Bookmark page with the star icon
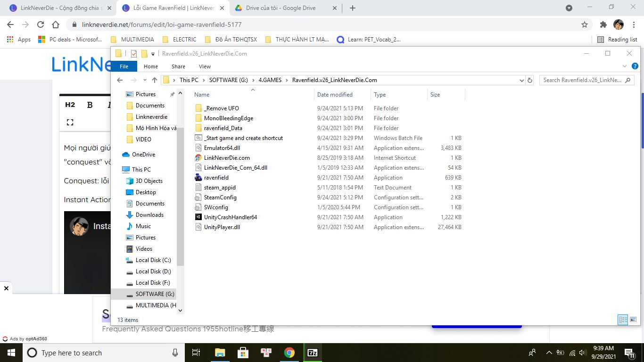644x362 pixels. [585, 25]
